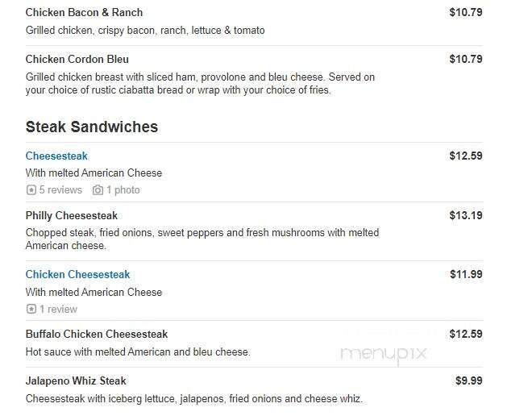View the 5 reviews for Cheesesteak
Image resolution: width=528 pixels, height=420 pixels.
[x=60, y=190]
